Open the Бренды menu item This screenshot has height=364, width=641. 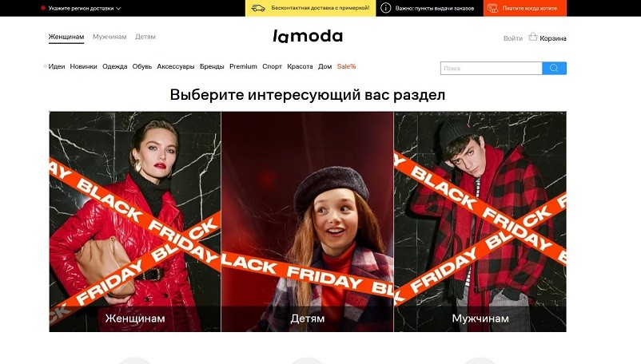pyautogui.click(x=212, y=66)
